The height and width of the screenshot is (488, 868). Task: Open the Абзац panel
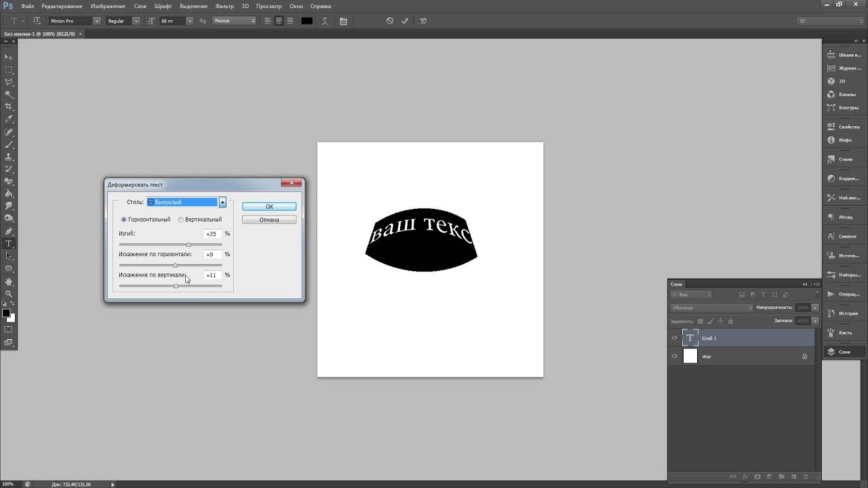click(844, 217)
